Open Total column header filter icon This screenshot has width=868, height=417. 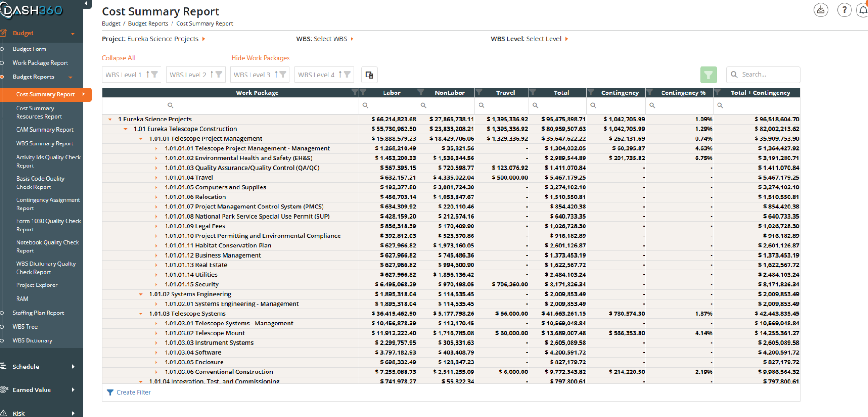(533, 93)
